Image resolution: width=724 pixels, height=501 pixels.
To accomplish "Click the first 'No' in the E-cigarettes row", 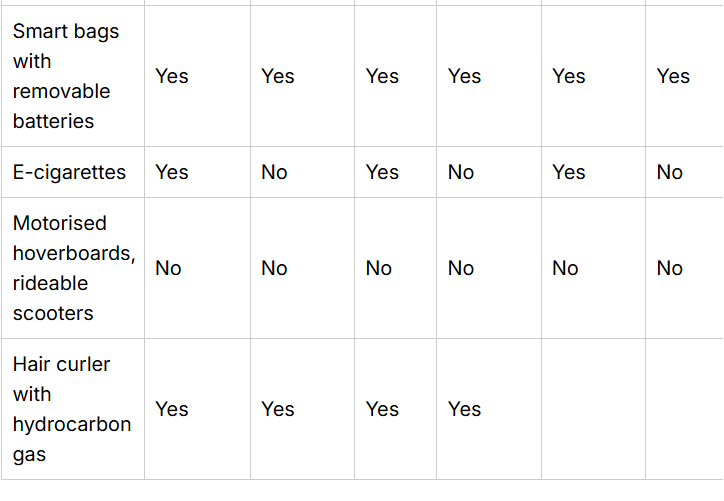I will click(274, 172).
